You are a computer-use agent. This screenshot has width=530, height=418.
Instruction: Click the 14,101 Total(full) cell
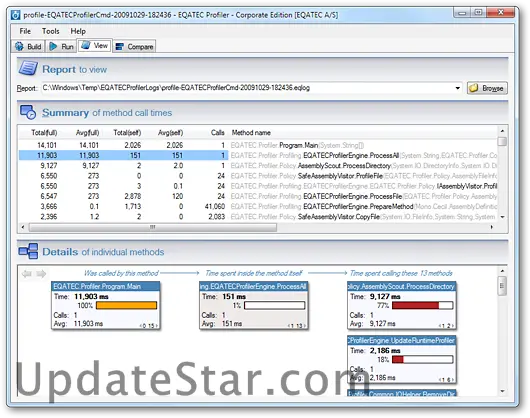pos(47,145)
